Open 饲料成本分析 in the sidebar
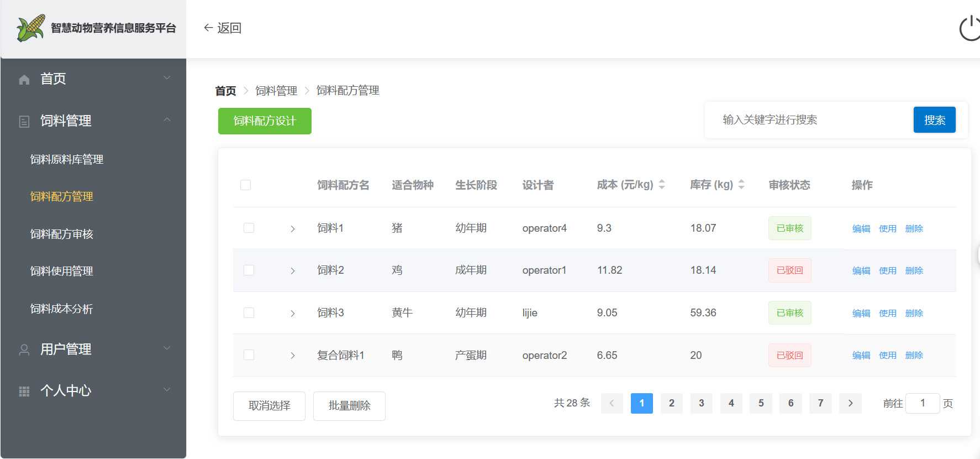The width and height of the screenshot is (980, 459). click(62, 309)
